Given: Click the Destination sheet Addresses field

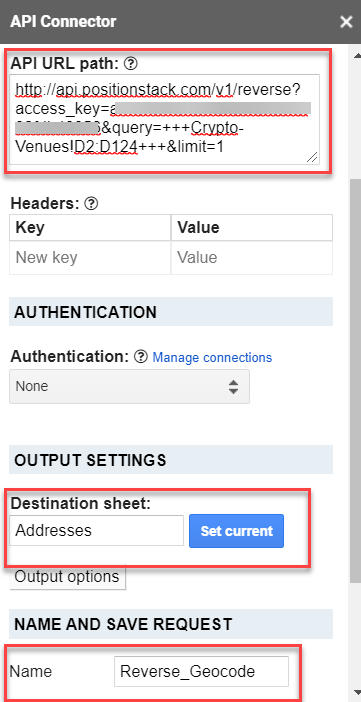Looking at the screenshot, I should click(96, 531).
